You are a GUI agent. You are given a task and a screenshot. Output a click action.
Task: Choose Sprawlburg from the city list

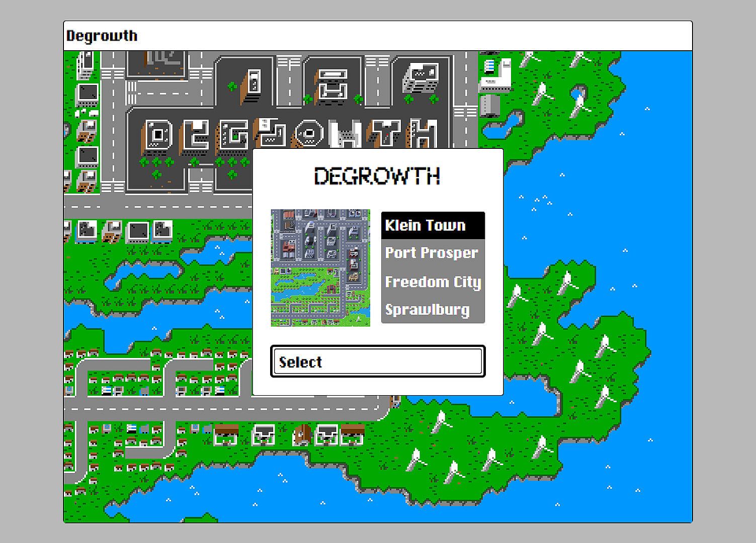pyautogui.click(x=433, y=309)
